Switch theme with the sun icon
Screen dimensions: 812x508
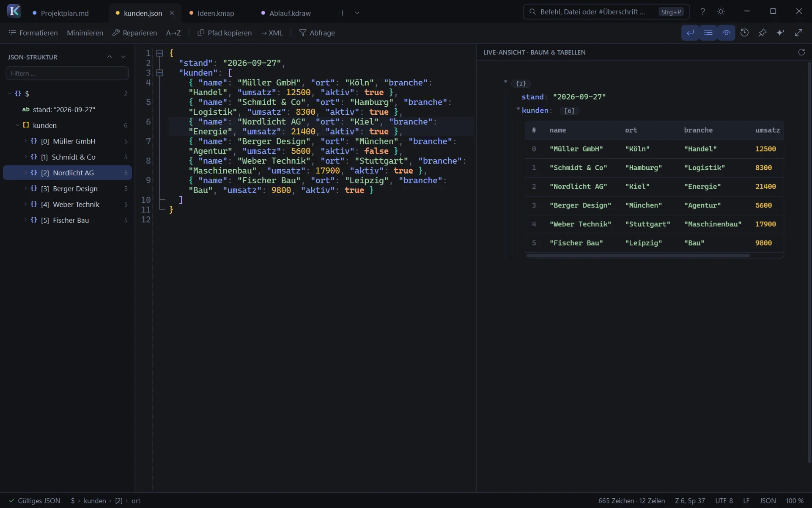[721, 12]
